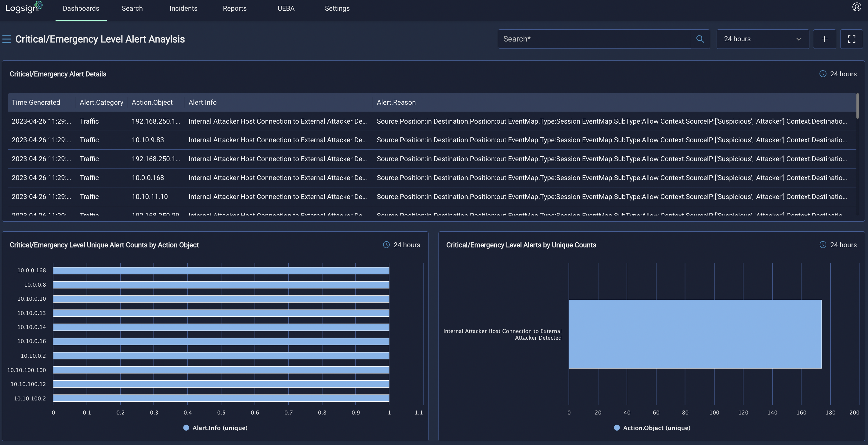Toggle Alert.Info (unique) legend marker
The image size is (868, 445).
pos(186,428)
